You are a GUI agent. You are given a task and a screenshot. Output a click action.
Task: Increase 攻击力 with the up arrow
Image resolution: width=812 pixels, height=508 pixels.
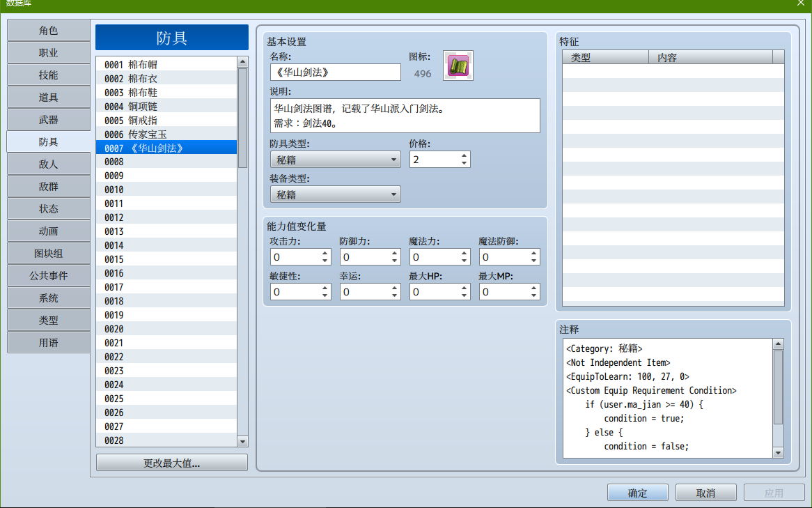coord(325,253)
